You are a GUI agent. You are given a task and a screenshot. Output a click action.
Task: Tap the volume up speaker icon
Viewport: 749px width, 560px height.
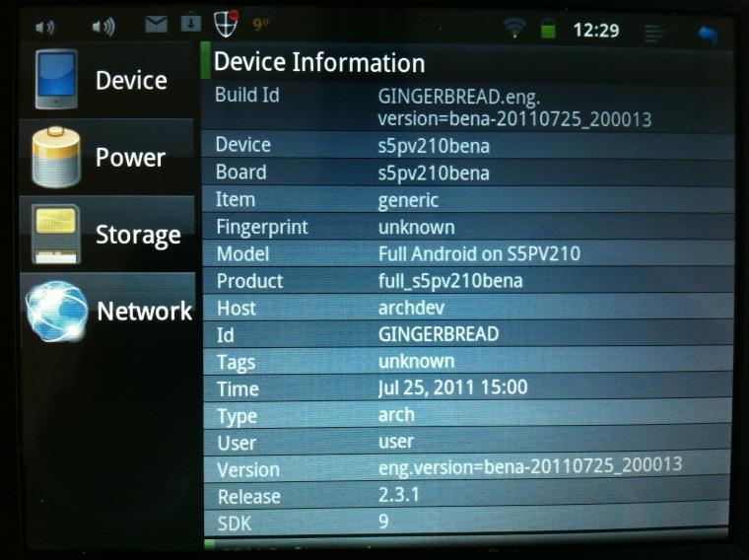[x=103, y=27]
